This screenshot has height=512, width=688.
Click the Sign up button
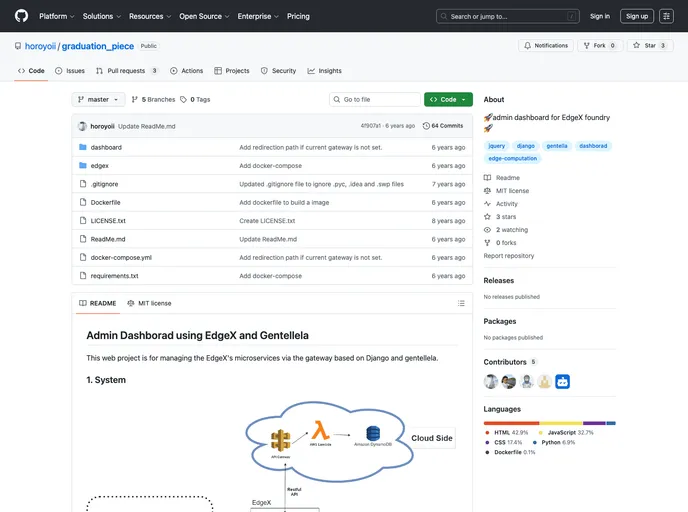636,16
